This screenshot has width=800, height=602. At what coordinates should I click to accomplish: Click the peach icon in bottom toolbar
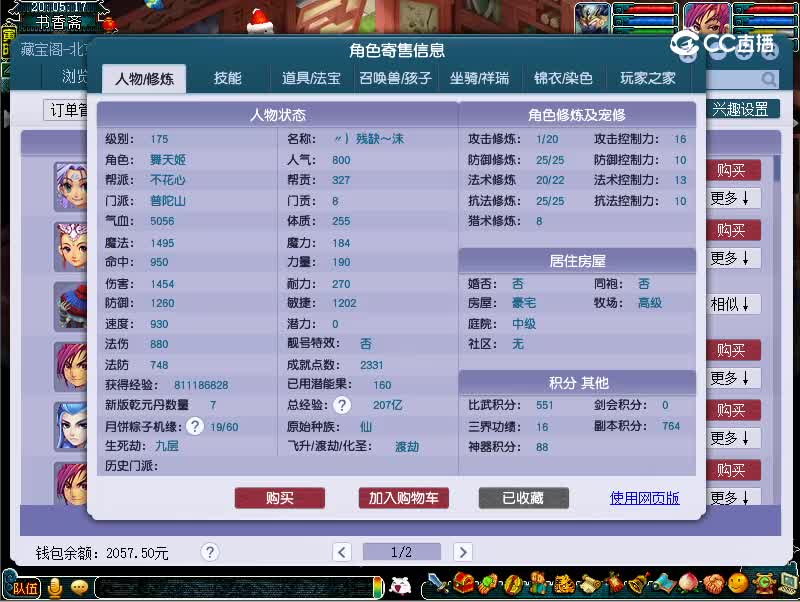[689, 584]
